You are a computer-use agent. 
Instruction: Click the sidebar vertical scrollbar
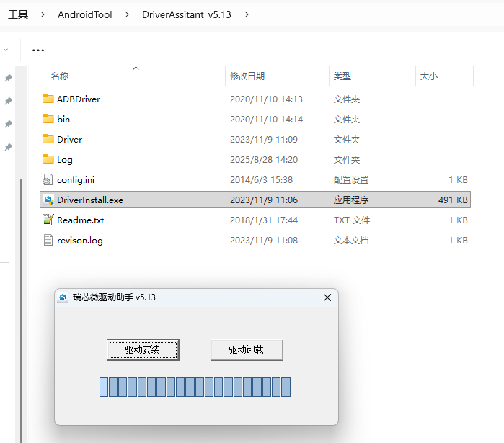(x=21, y=310)
